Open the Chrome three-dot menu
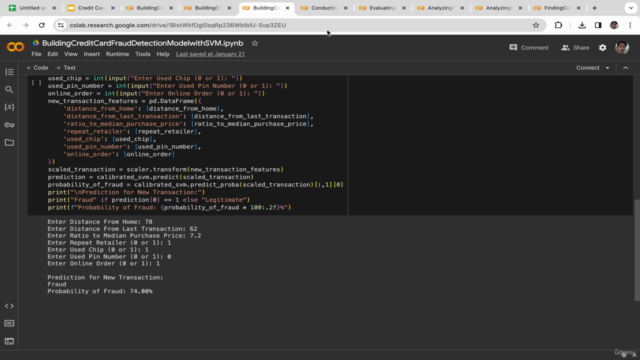The width and height of the screenshot is (640, 360). pos(630,25)
